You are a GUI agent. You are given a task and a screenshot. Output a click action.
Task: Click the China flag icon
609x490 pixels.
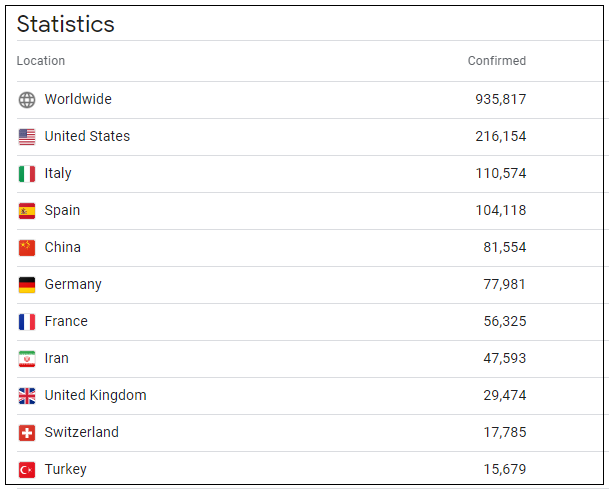click(27, 248)
